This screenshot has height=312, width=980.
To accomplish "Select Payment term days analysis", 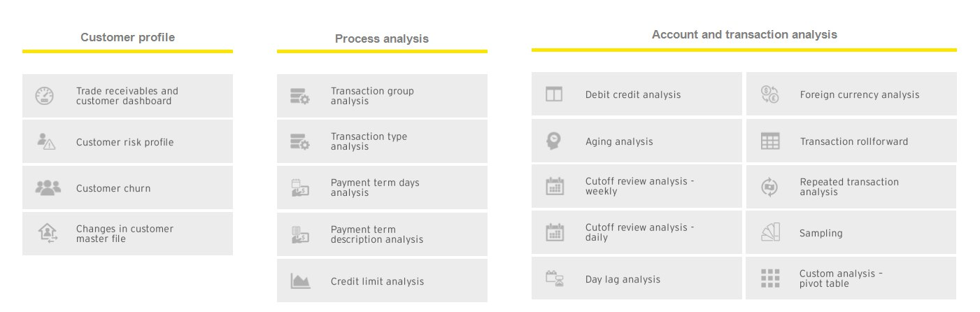I will point(382,187).
